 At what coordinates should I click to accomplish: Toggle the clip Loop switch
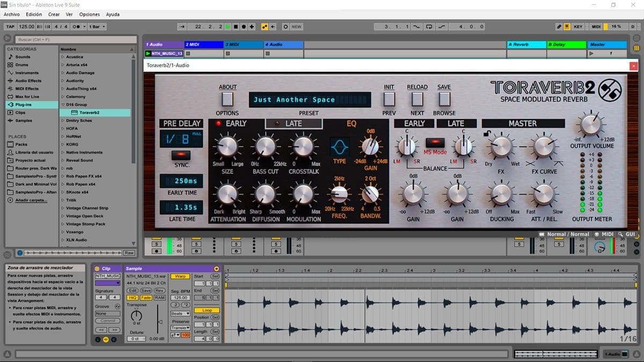coord(207,311)
